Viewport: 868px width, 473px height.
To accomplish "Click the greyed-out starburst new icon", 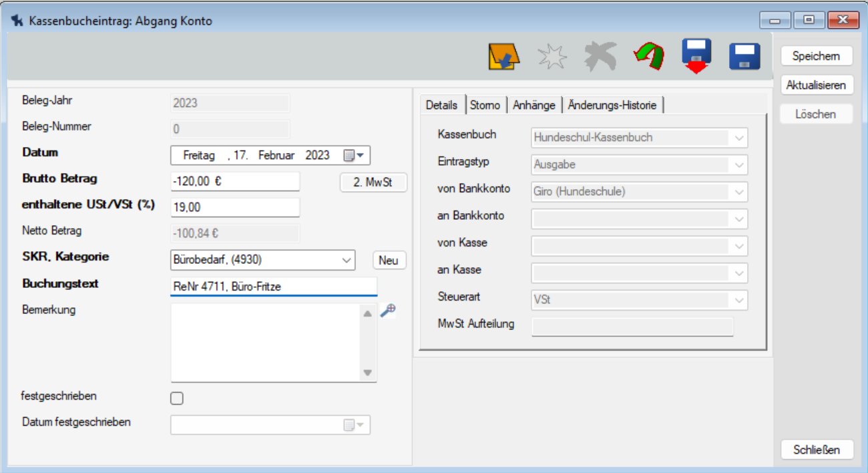I will [552, 58].
